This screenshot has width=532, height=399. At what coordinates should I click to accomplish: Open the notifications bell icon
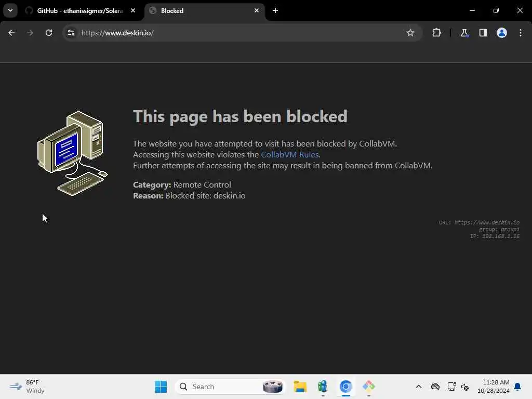[x=518, y=387]
